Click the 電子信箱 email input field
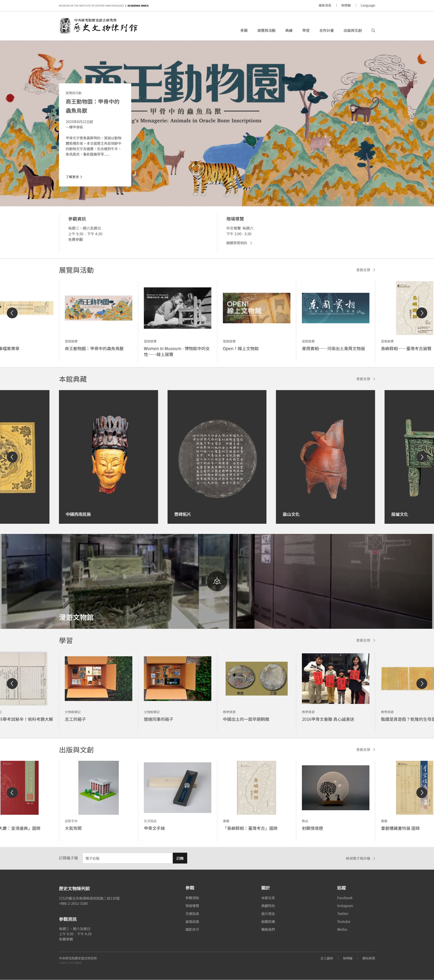This screenshot has height=980, width=434. tap(127, 858)
